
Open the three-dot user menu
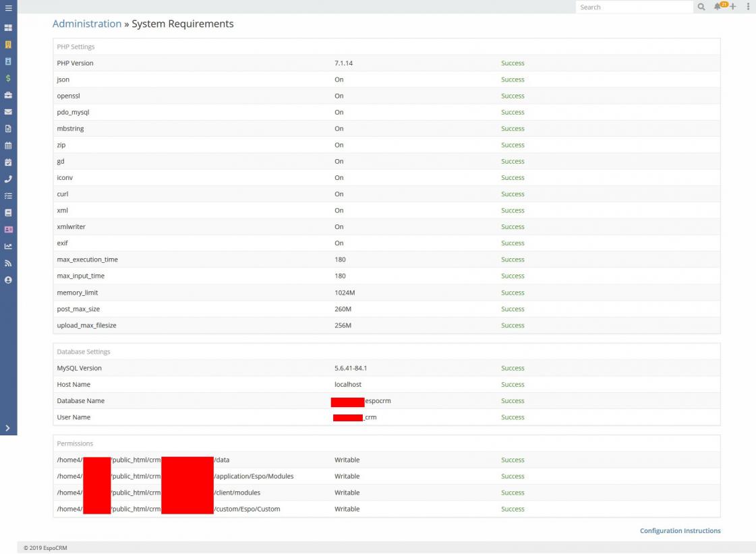point(748,7)
